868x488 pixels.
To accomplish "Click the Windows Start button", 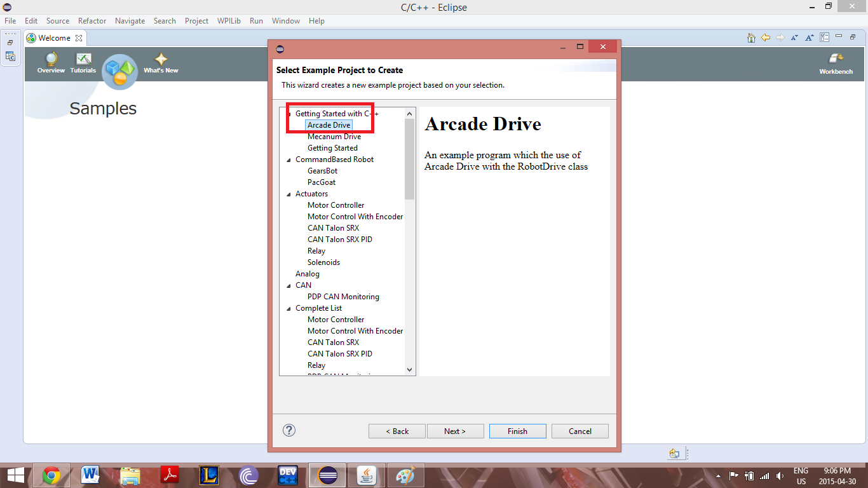I will pyautogui.click(x=15, y=475).
